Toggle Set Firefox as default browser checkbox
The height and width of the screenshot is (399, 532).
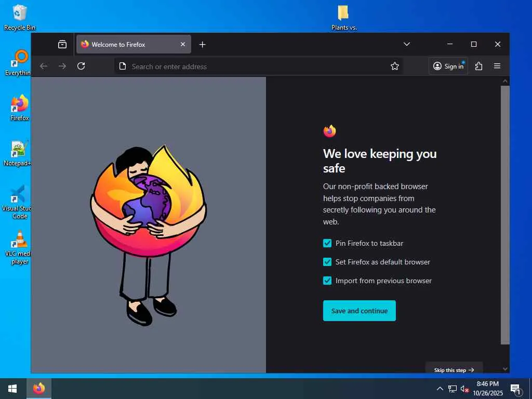click(327, 262)
